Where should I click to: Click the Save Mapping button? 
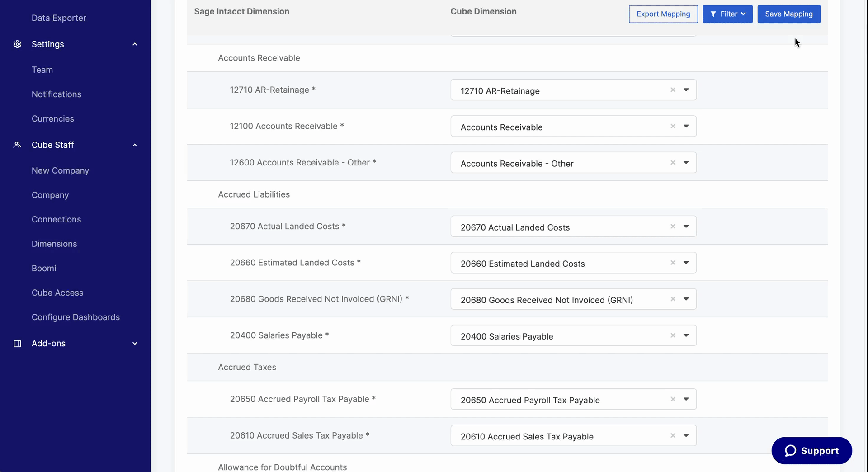[x=789, y=14]
